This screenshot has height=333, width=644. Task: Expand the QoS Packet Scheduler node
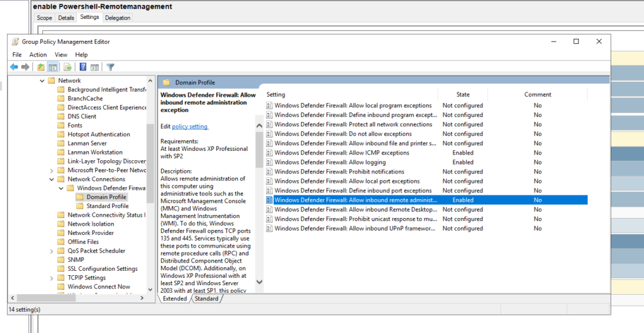[52, 251]
